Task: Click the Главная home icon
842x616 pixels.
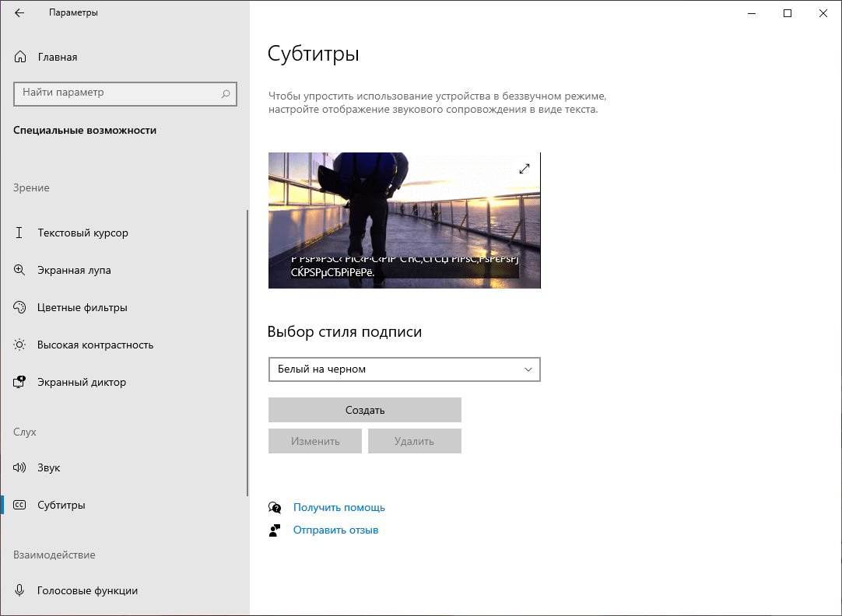Action: [x=19, y=56]
